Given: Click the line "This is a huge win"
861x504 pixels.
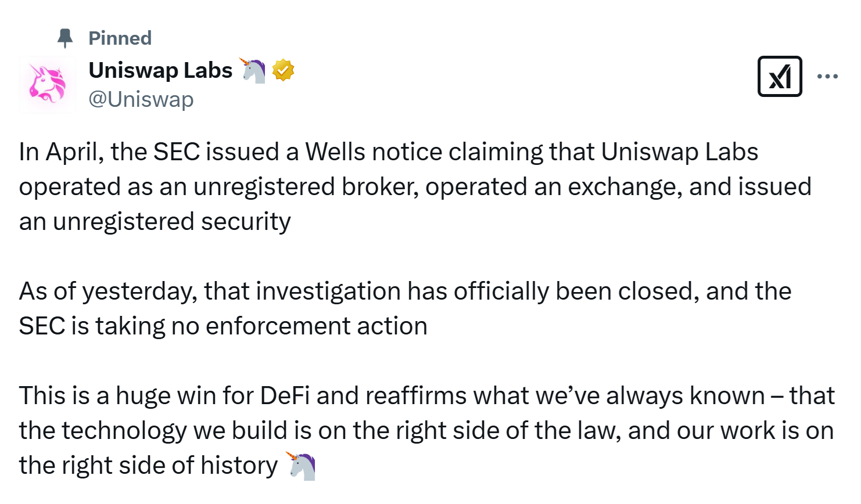Looking at the screenshot, I should (427, 396).
